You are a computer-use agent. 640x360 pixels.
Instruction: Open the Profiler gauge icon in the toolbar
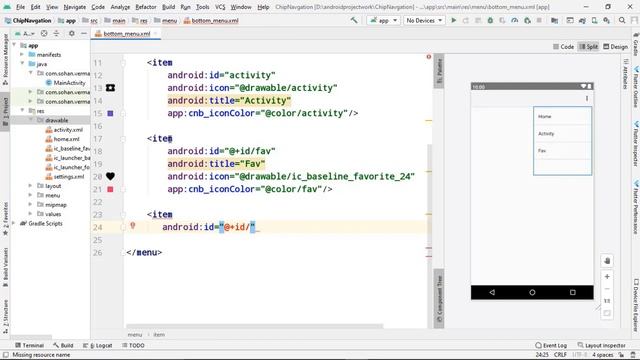515,20
